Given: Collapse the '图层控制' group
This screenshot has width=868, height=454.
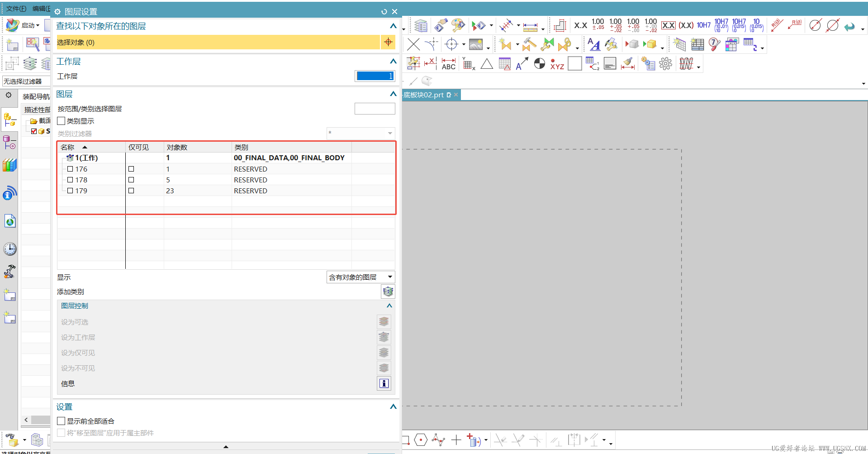Looking at the screenshot, I should tap(389, 306).
